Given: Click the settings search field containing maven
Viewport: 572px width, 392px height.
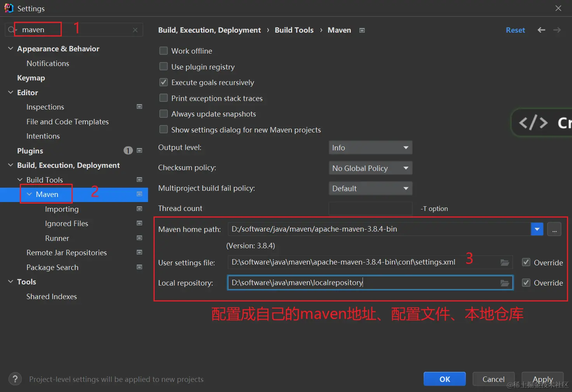Looking at the screenshot, I should [x=74, y=30].
